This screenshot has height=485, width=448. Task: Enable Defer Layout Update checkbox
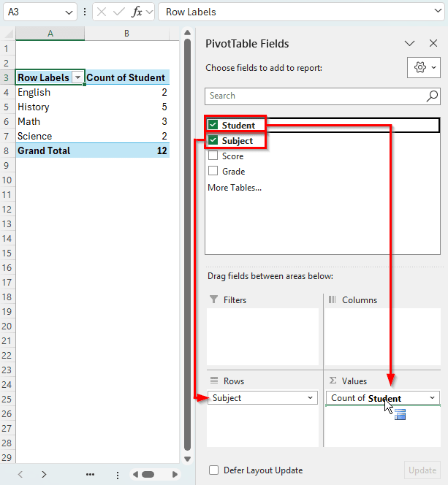coord(214,470)
